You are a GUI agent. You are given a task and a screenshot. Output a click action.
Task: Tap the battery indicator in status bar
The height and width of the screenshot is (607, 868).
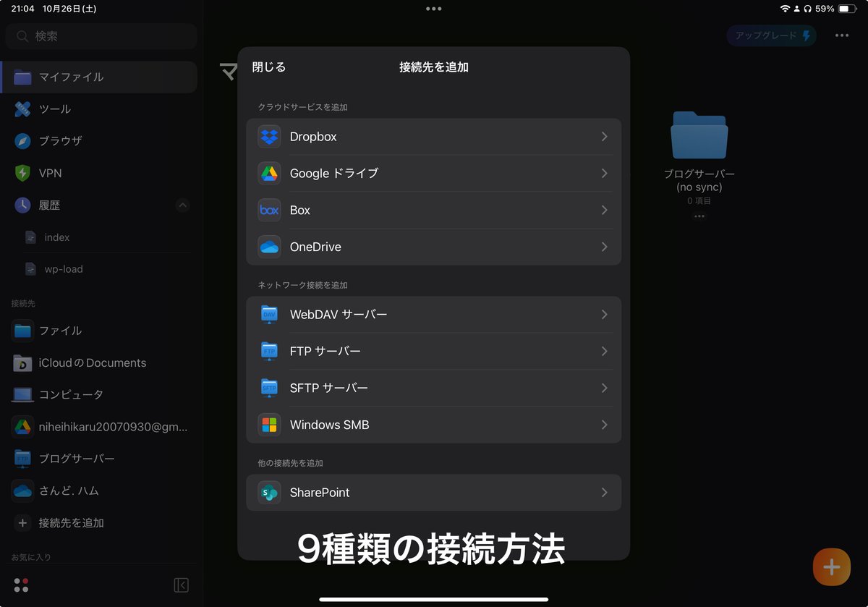tap(848, 9)
